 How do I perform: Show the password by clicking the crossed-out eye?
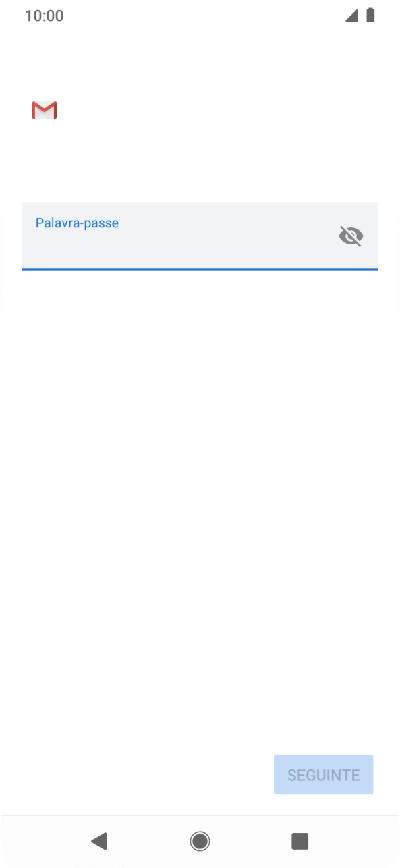pos(351,236)
